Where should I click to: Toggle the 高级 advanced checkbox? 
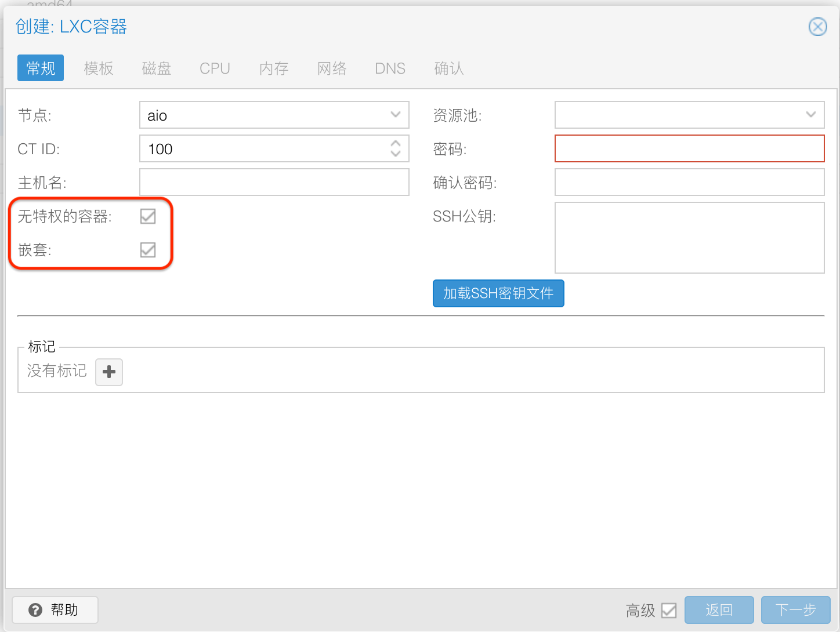pyautogui.click(x=669, y=610)
